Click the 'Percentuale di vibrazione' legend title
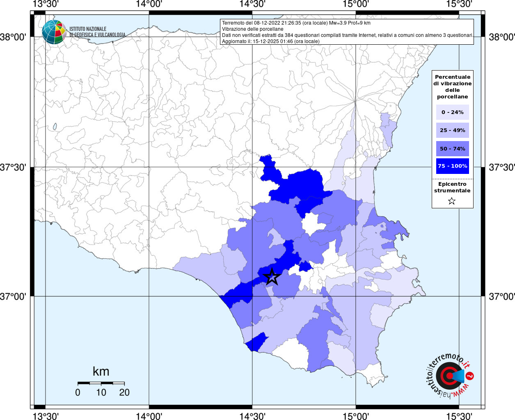515x420 pixels. (x=452, y=87)
